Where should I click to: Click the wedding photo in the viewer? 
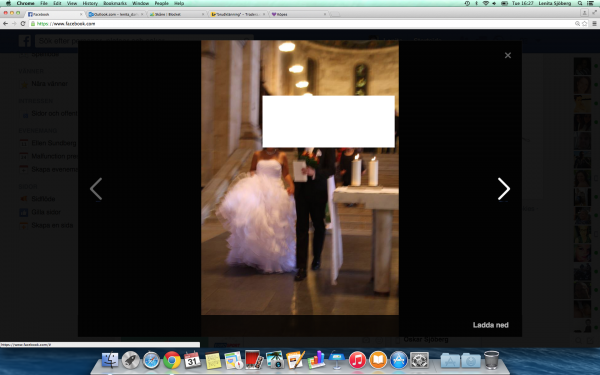pyautogui.click(x=300, y=178)
